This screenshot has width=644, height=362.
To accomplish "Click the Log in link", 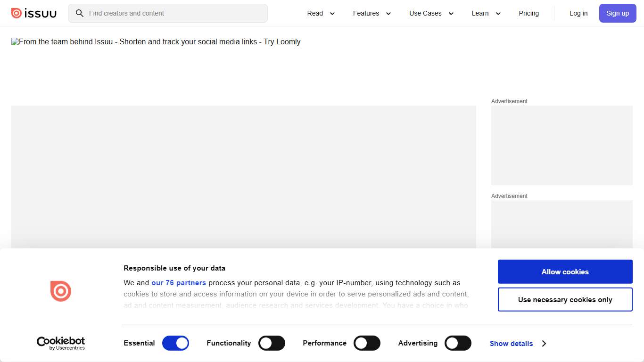I will click(x=578, y=13).
